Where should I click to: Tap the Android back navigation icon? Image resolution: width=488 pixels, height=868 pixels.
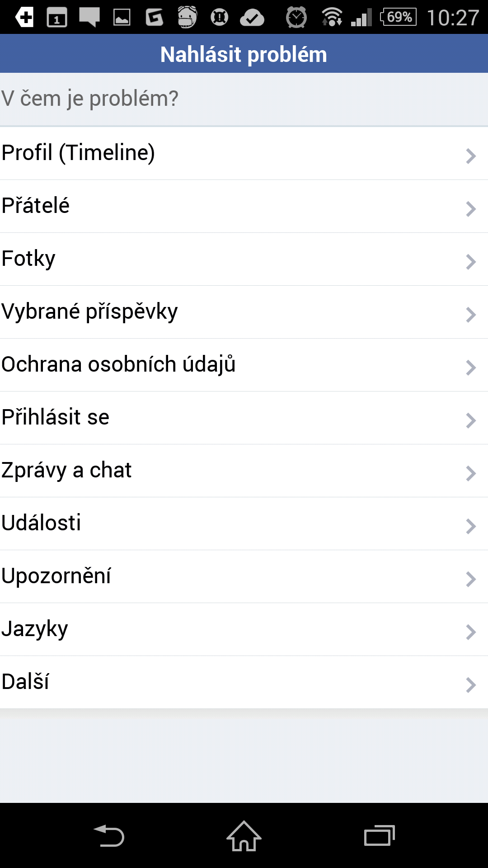[x=109, y=835]
